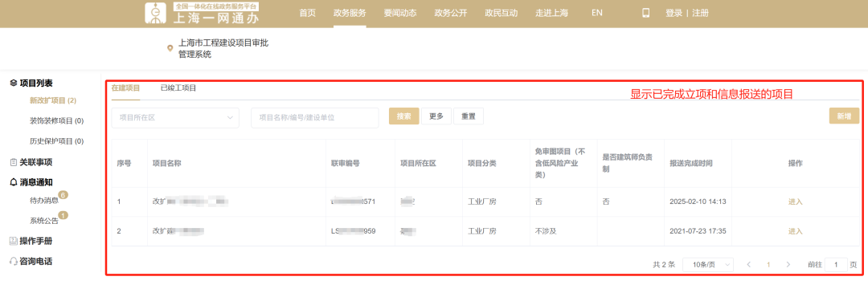Image resolution: width=868 pixels, height=301 pixels.
Task: Click the badge 6 on 待办消息
Action: pos(63,195)
